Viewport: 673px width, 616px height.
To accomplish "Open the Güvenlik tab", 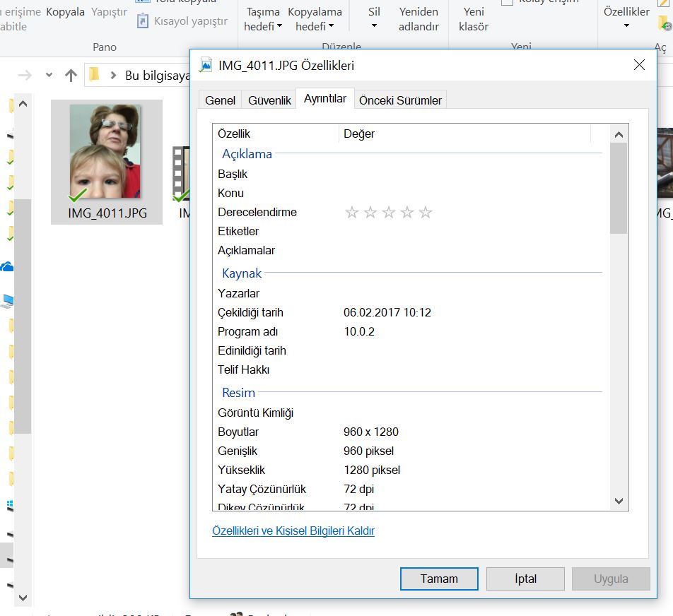I will point(269,100).
